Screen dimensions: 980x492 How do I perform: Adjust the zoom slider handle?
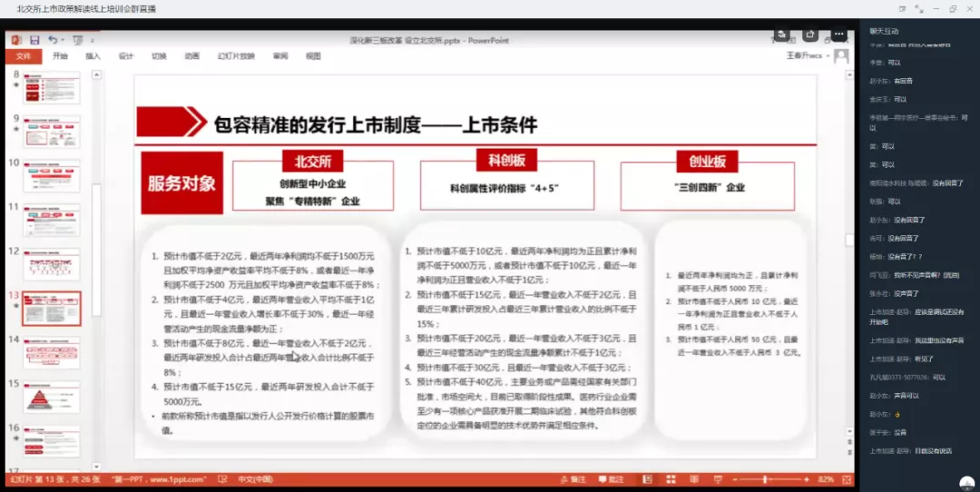(764, 479)
